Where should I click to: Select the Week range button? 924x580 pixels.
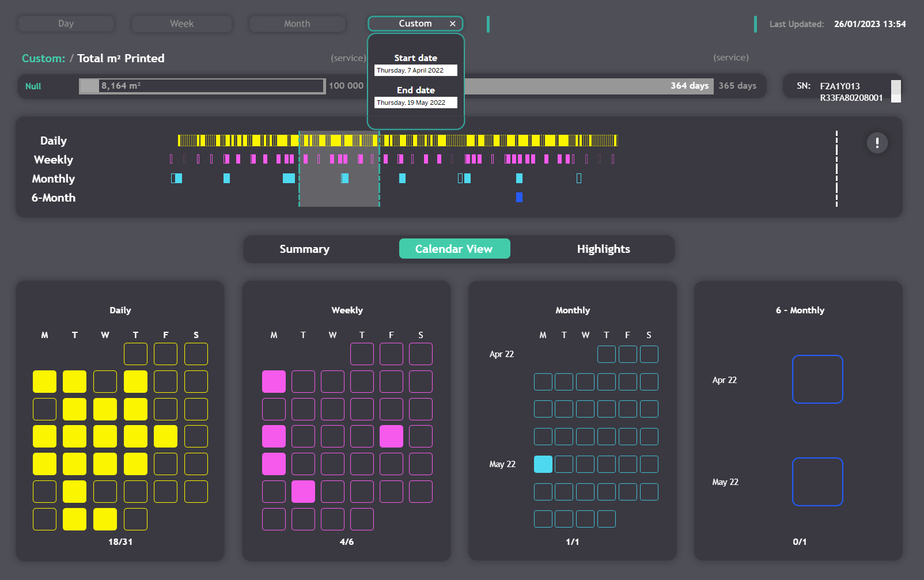181,24
